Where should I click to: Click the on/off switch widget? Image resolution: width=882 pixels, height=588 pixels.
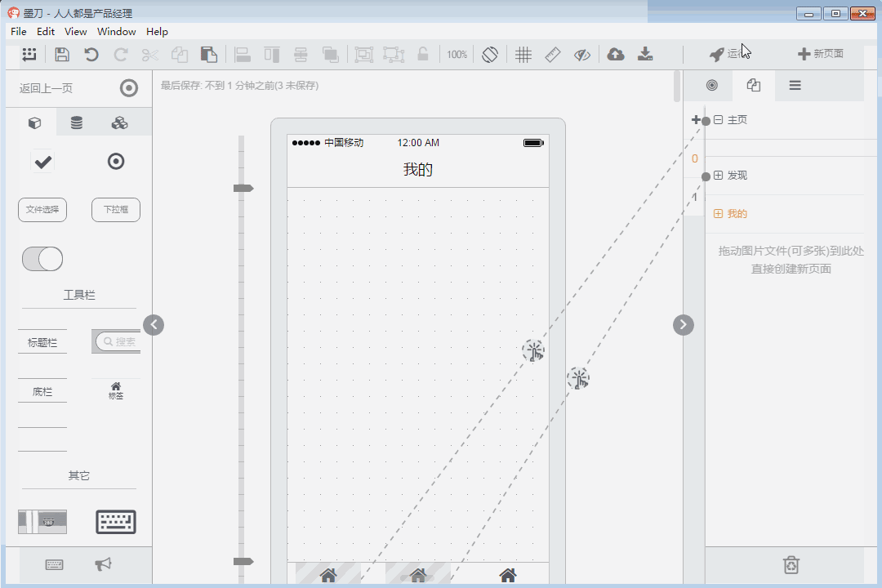coord(42,259)
